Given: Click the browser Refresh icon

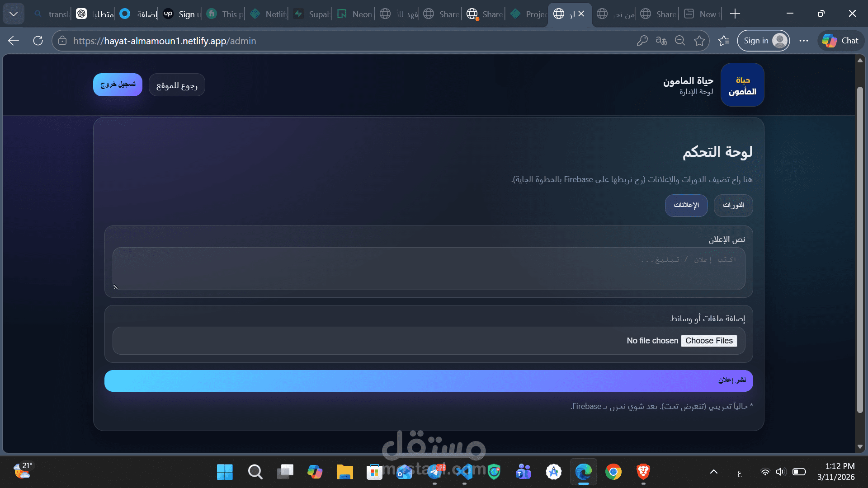Looking at the screenshot, I should pos(38,41).
